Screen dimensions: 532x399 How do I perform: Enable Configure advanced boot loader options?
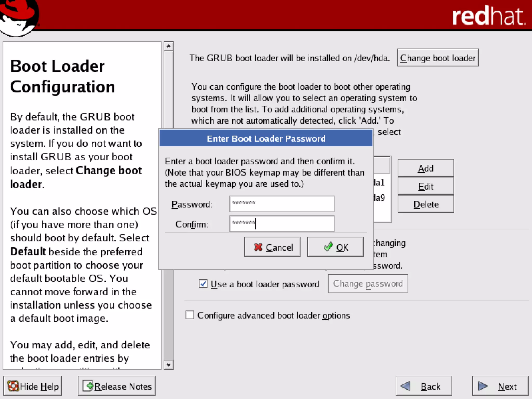(190, 315)
